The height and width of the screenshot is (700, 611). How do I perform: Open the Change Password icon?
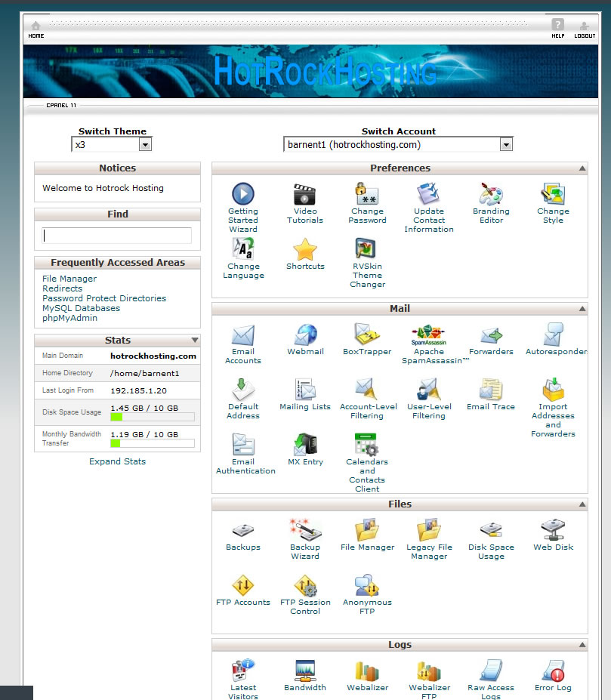(367, 194)
